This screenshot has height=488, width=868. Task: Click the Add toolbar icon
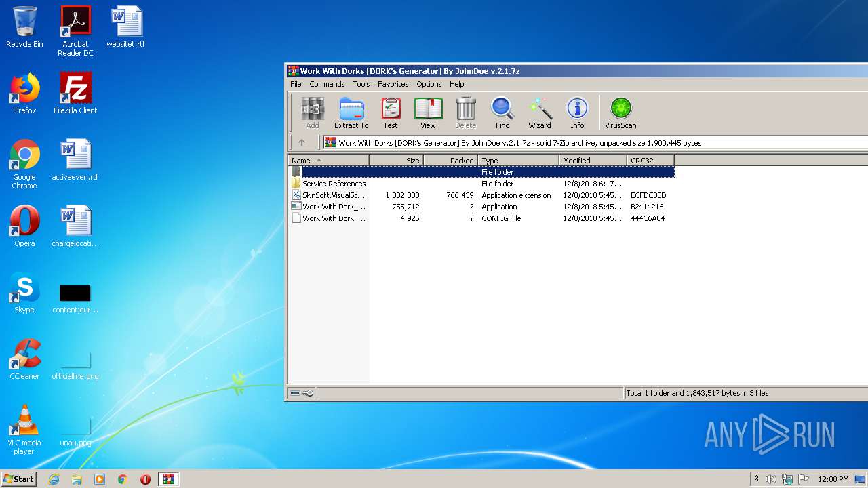tap(312, 113)
